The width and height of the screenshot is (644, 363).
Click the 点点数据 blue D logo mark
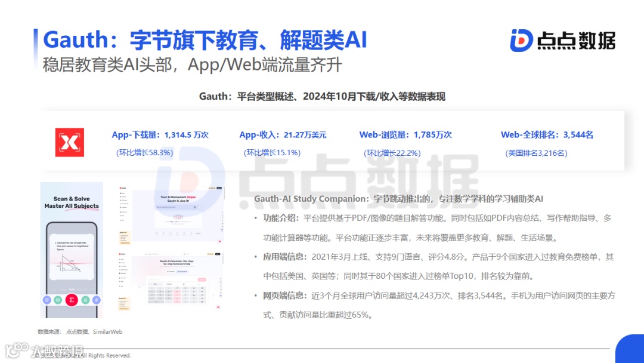point(522,40)
